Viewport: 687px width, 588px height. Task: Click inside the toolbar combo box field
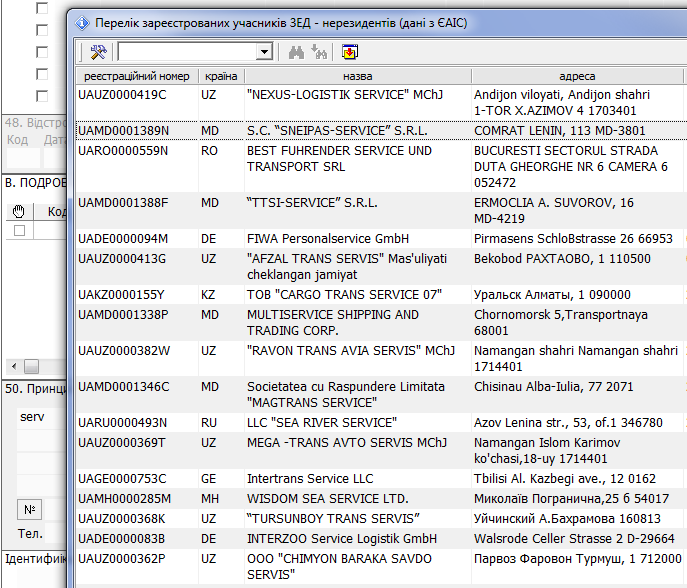pyautogui.click(x=188, y=52)
